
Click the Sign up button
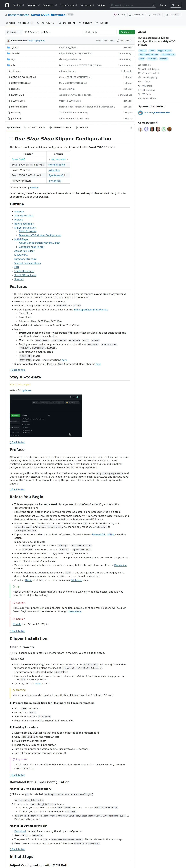176,5
